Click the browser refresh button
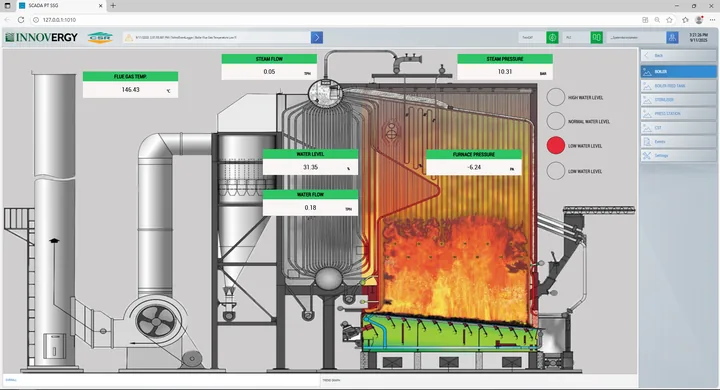Image resolution: width=720 pixels, height=390 pixels. coord(21,20)
